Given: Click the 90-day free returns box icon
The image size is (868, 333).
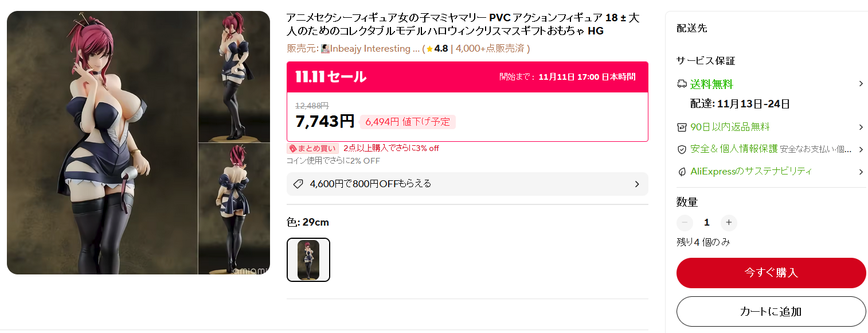Looking at the screenshot, I should coord(682,127).
